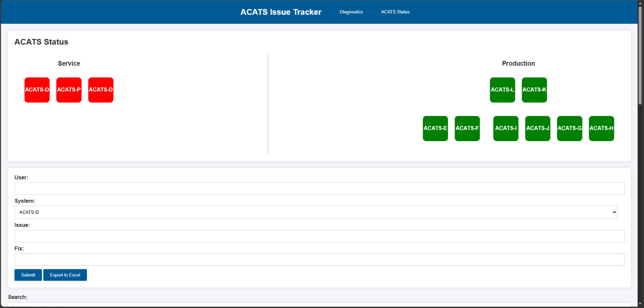Click the Service column heading
Viewport: 644px width, 308px height.
coord(69,64)
